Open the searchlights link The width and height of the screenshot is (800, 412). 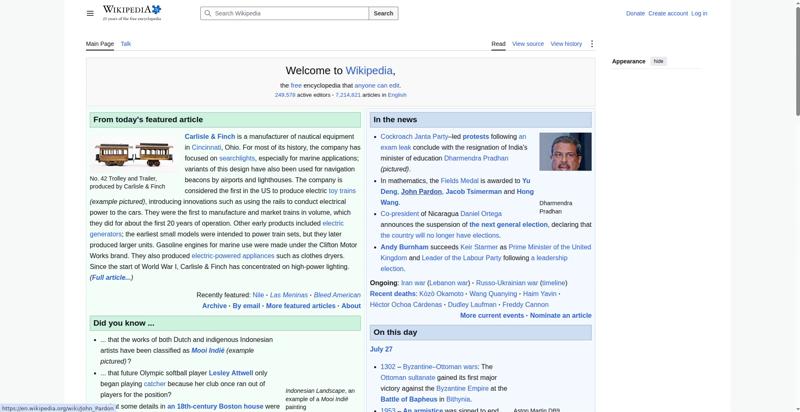237,159
